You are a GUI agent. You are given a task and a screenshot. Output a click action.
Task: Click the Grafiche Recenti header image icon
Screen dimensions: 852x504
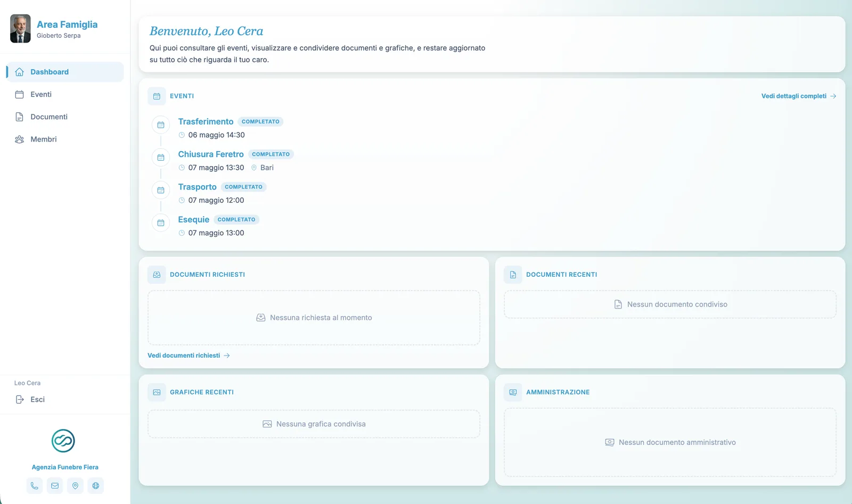tap(157, 392)
